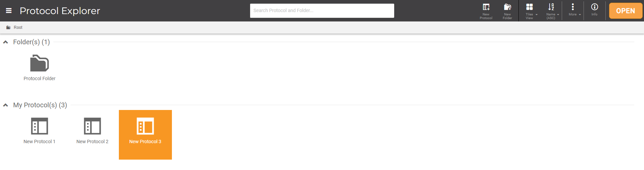Click the Root folder icon in breadcrumb
The height and width of the screenshot is (170, 644).
[8, 27]
